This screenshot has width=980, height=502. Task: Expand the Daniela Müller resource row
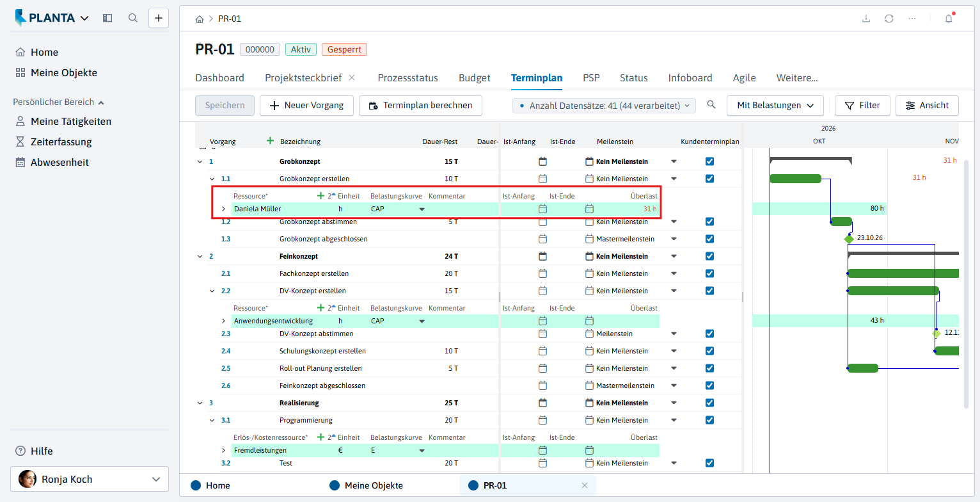point(223,209)
